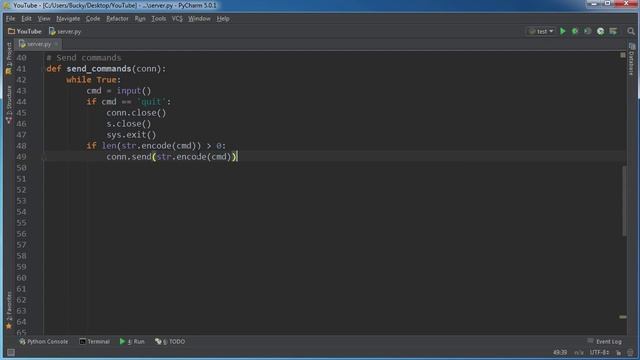640x360 pixels.
Task: Click the 'quit' string literal
Action: click(151, 102)
